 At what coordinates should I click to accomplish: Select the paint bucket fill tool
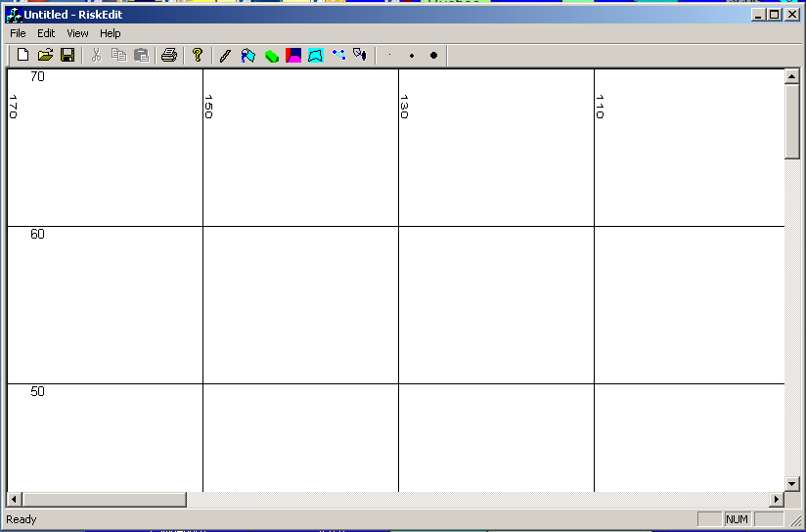247,55
